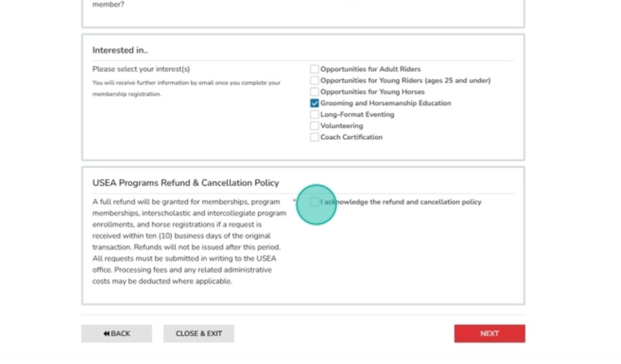Image resolution: width=621 pixels, height=364 pixels.
Task: Check the Opportunities for Adult Riders checkbox
Action: [x=314, y=69]
